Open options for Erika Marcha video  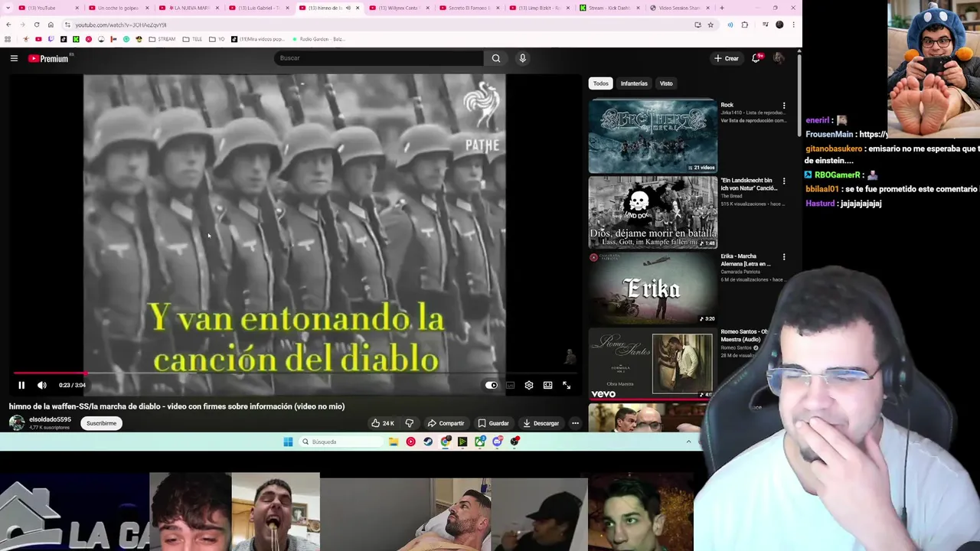[783, 257]
